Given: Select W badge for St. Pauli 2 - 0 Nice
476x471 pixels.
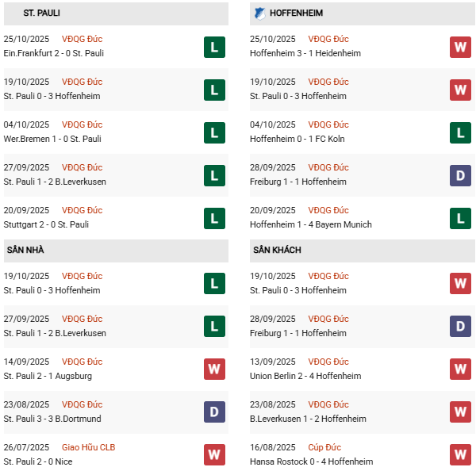Looking at the screenshot, I should point(214,455).
